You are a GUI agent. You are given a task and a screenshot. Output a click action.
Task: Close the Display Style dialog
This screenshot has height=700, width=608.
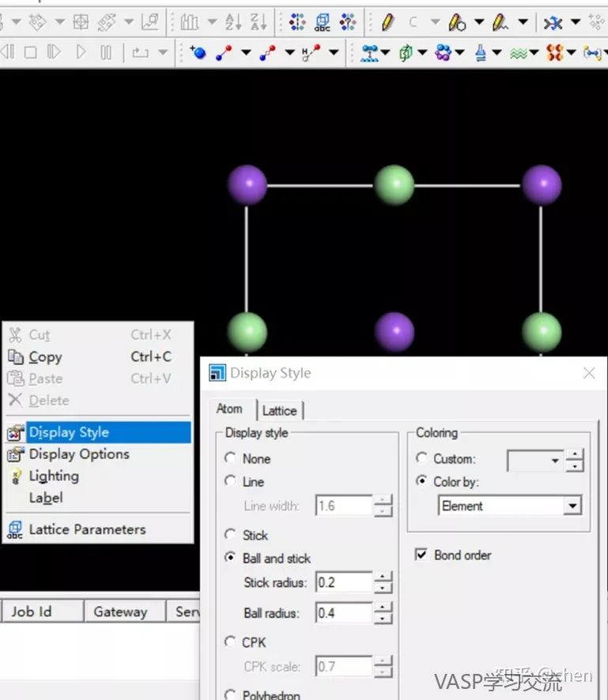point(589,373)
